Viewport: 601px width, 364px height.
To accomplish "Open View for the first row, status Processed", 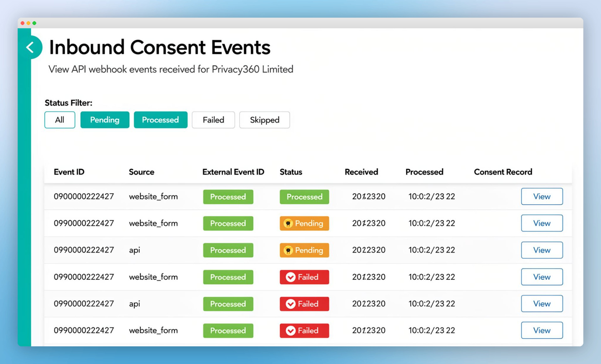I will pos(542,197).
